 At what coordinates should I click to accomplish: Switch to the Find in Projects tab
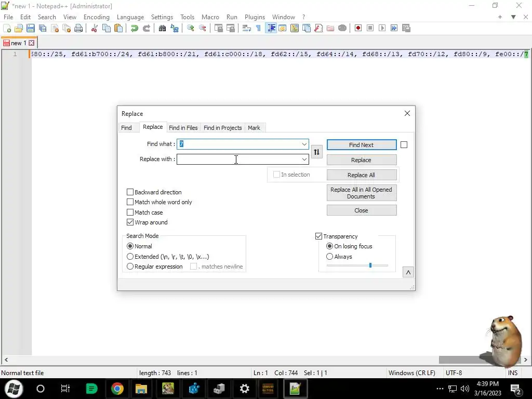[x=222, y=128]
